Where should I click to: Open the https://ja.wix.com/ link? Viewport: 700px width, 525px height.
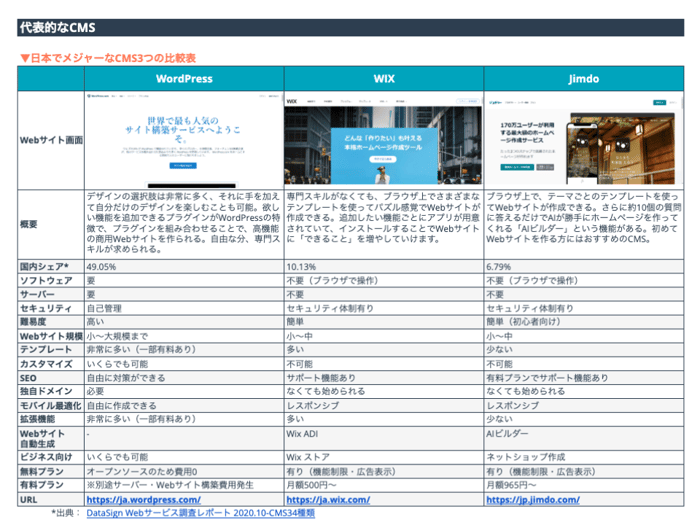click(328, 500)
